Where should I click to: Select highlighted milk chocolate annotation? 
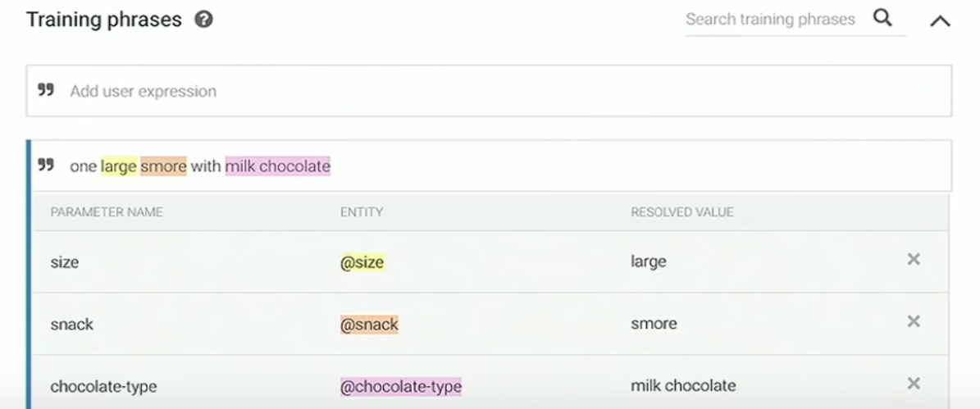click(x=277, y=166)
